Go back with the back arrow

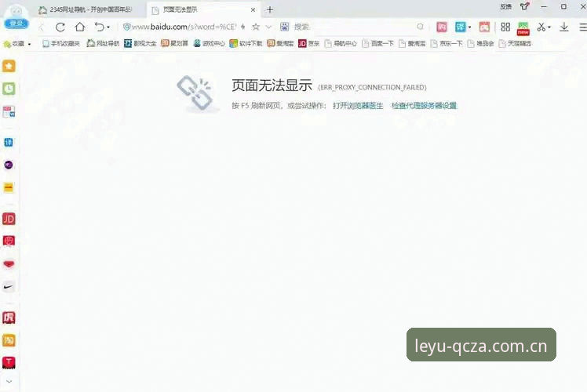click(42, 27)
